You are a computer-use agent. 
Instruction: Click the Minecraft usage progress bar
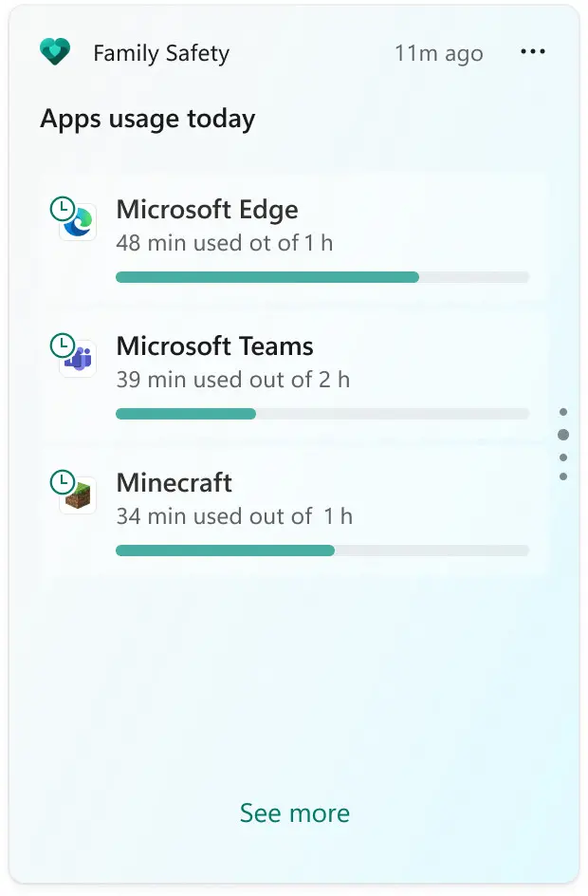click(x=322, y=551)
